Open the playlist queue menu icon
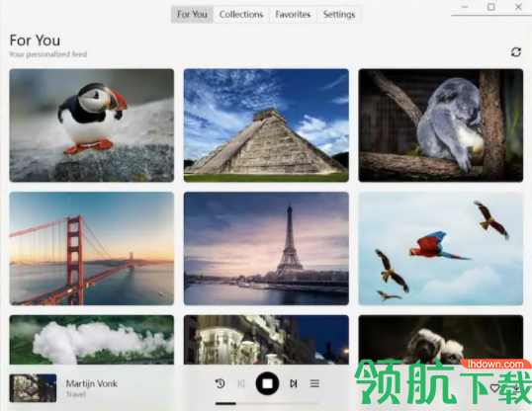Viewport: 532px width, 411px height. [314, 383]
